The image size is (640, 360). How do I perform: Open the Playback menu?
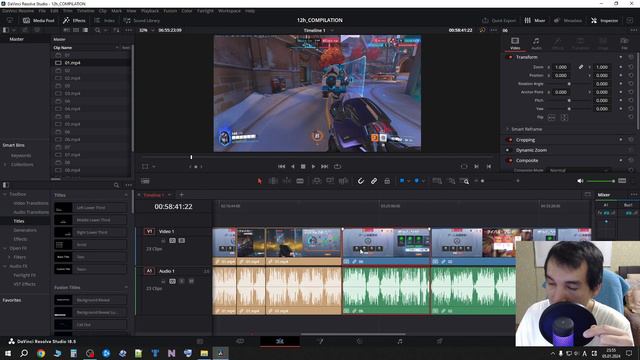point(150,11)
